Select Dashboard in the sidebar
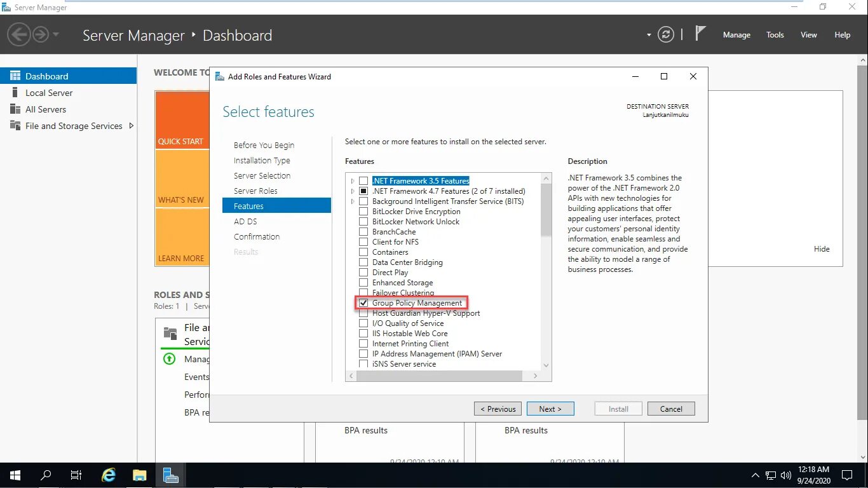The image size is (868, 488). 68,76
